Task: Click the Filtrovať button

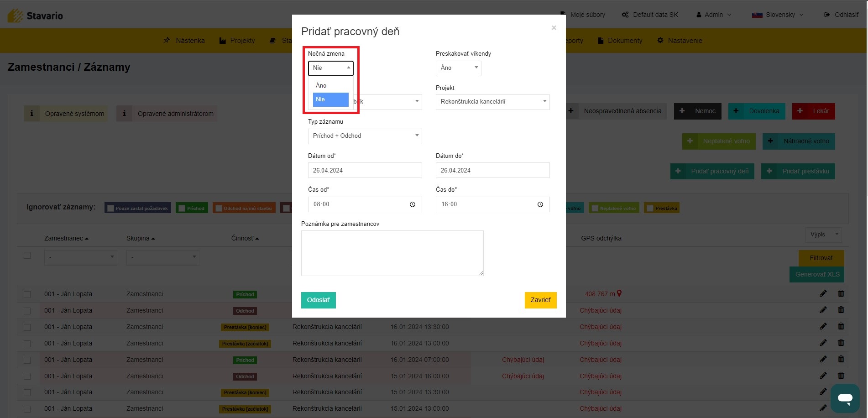Action: click(821, 258)
